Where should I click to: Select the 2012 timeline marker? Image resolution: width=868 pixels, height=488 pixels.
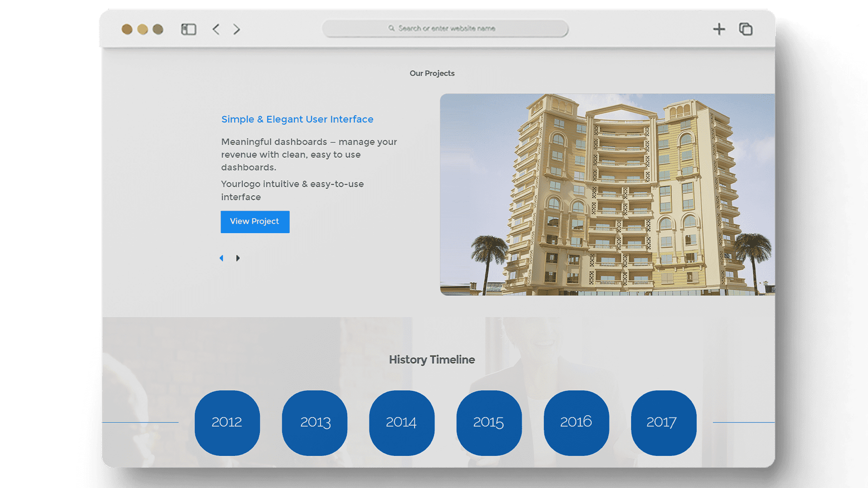pos(227,423)
